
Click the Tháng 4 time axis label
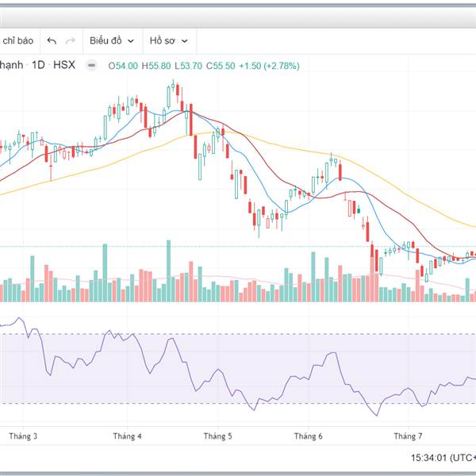click(127, 436)
